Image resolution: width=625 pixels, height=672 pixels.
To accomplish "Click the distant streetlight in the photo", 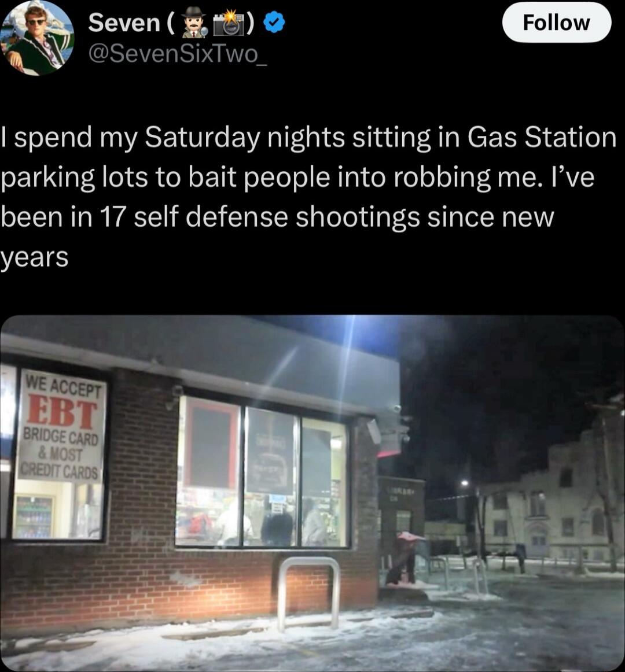I will tap(465, 483).
